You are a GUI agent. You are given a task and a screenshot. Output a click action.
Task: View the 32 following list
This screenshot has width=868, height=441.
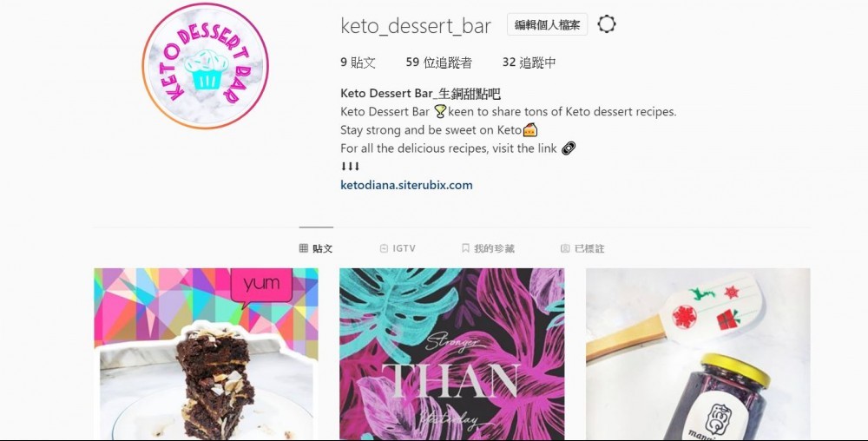click(529, 63)
